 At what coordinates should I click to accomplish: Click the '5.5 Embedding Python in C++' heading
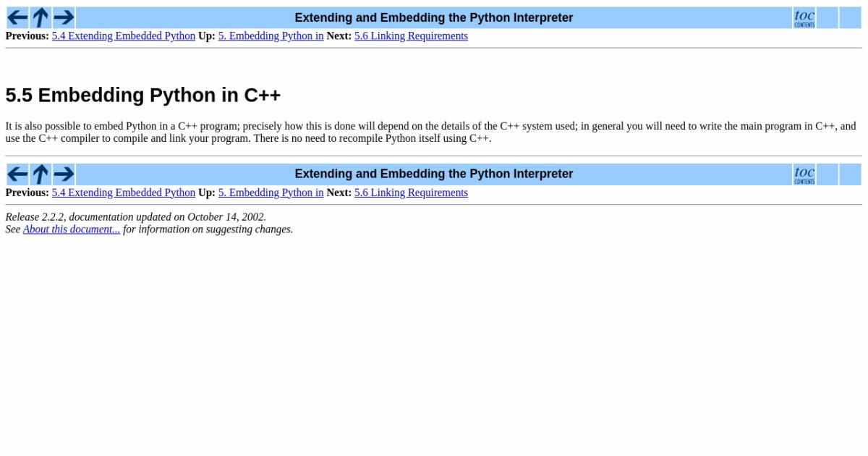143,95
